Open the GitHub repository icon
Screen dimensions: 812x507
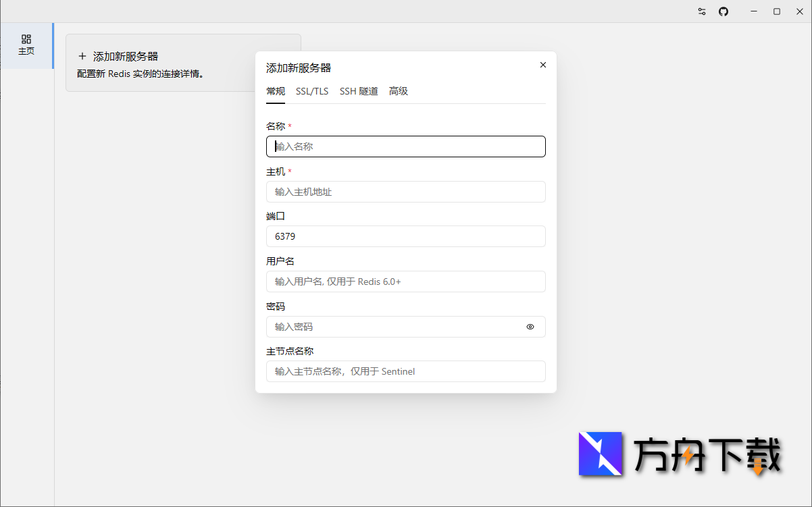pos(724,11)
